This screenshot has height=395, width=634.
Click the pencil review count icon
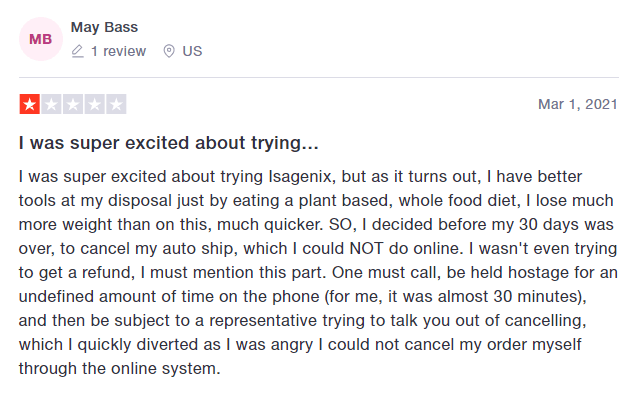click(78, 51)
